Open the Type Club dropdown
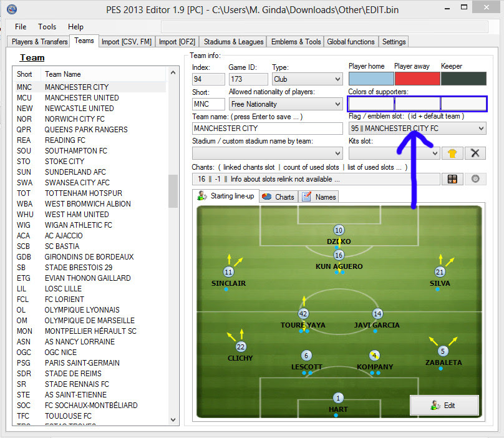 308,79
